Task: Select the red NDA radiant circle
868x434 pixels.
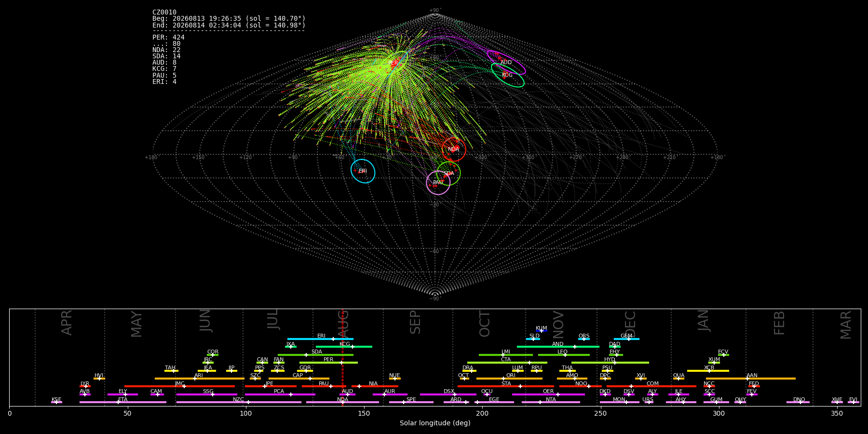Action: [x=454, y=149]
